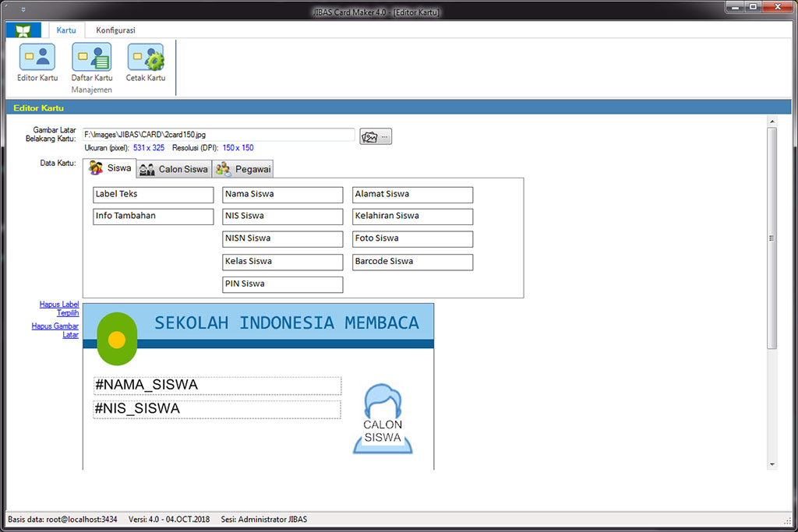Add the Label Teks field
This screenshot has height=532, width=798.
coord(153,194)
